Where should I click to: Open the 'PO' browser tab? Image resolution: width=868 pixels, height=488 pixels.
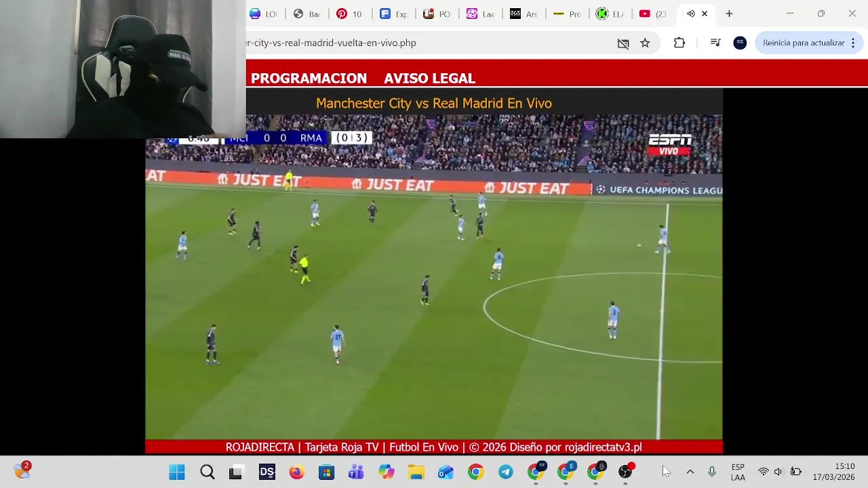[437, 14]
